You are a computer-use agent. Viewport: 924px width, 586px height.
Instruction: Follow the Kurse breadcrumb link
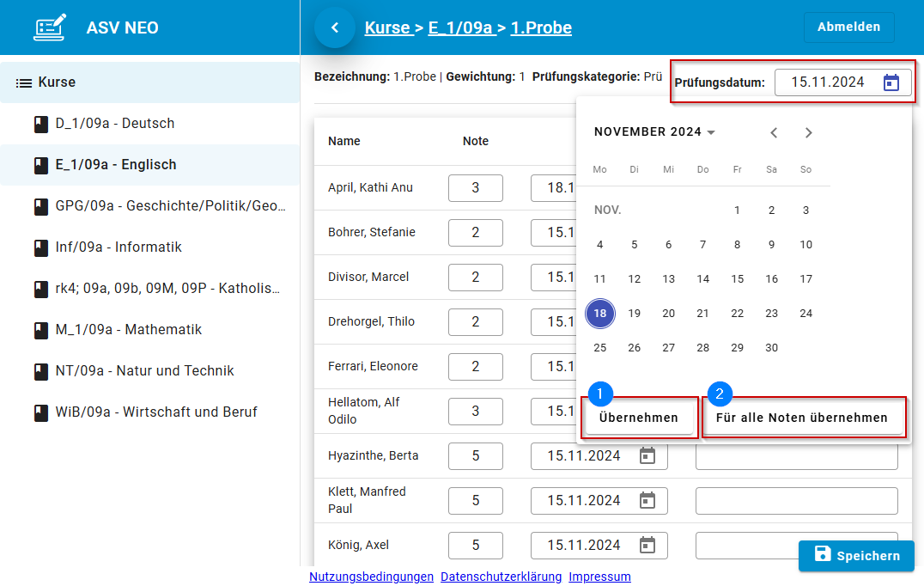[387, 27]
